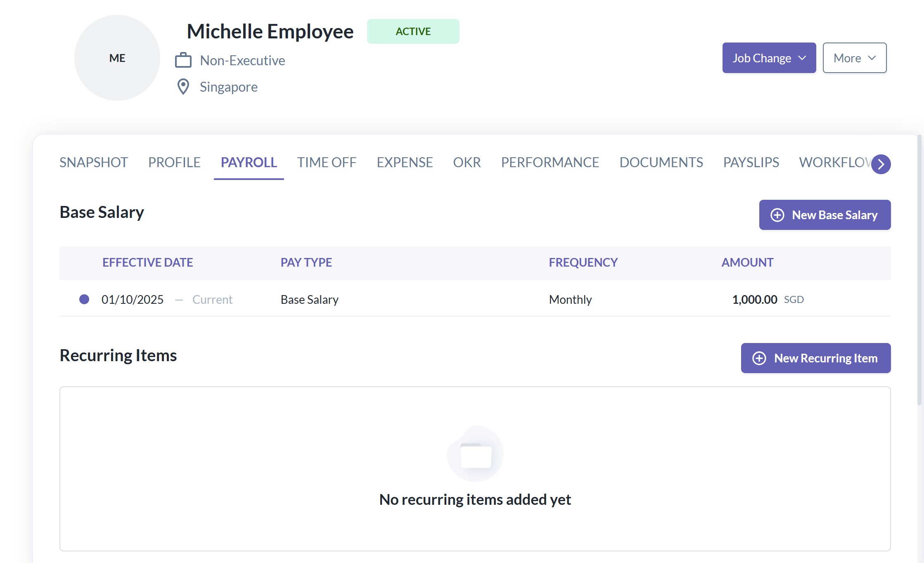Screen dimensions: 924x563
Task: Click the EFFECTIVE DATE column header
Action: [147, 263]
